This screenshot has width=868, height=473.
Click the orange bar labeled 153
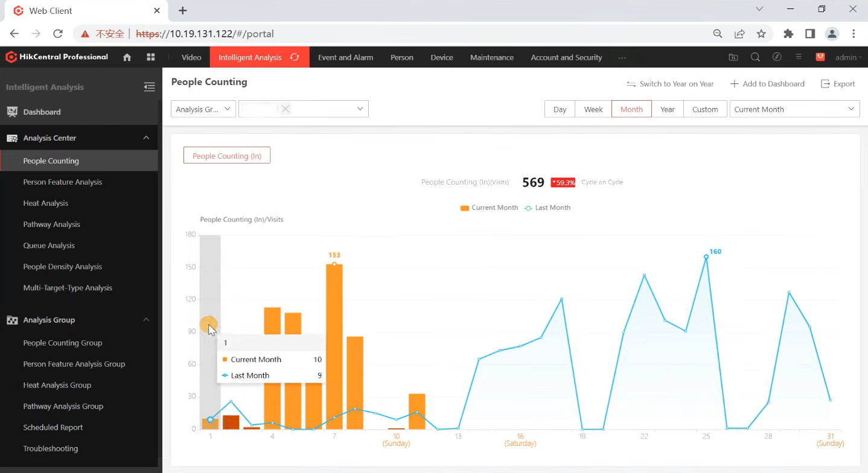click(x=334, y=346)
